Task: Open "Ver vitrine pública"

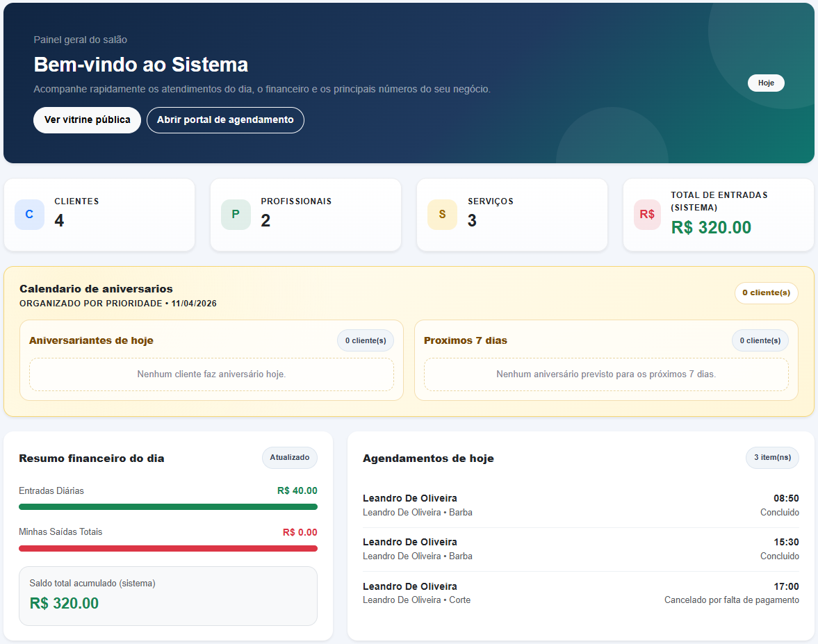Action: click(87, 119)
